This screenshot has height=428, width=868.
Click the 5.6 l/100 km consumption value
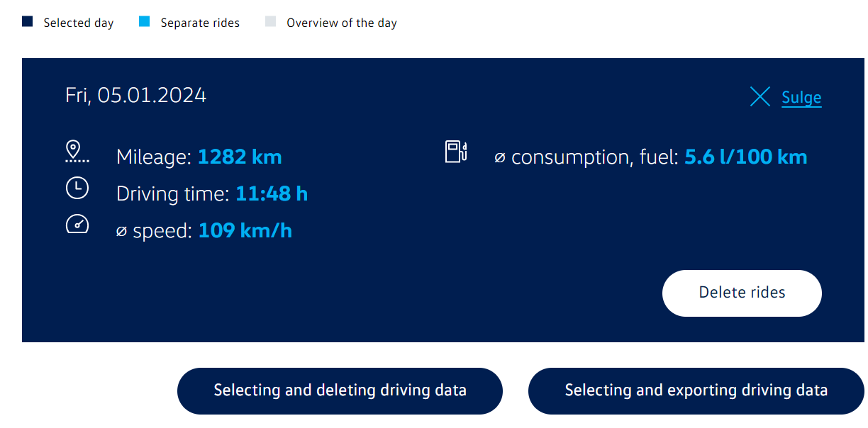(x=745, y=157)
